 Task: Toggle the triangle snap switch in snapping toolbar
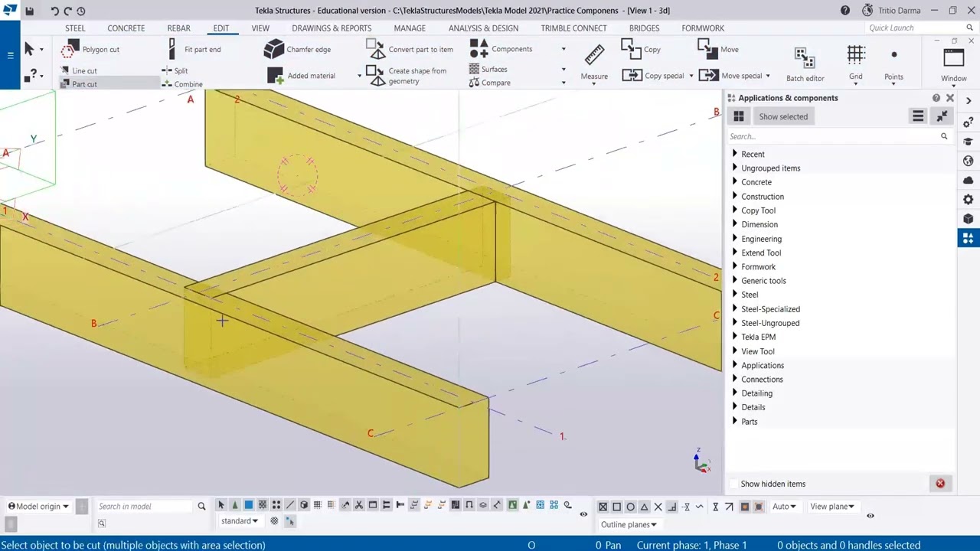[644, 507]
